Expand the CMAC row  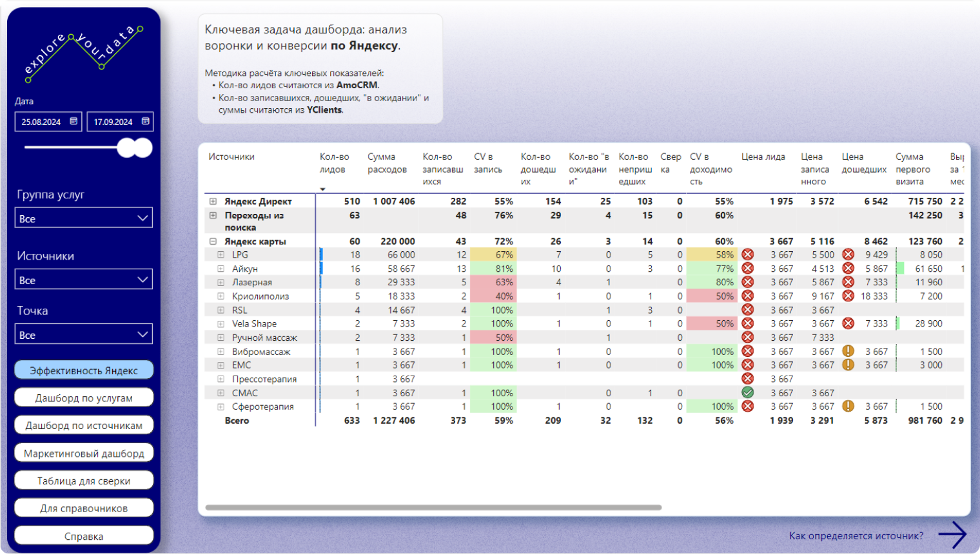point(220,393)
